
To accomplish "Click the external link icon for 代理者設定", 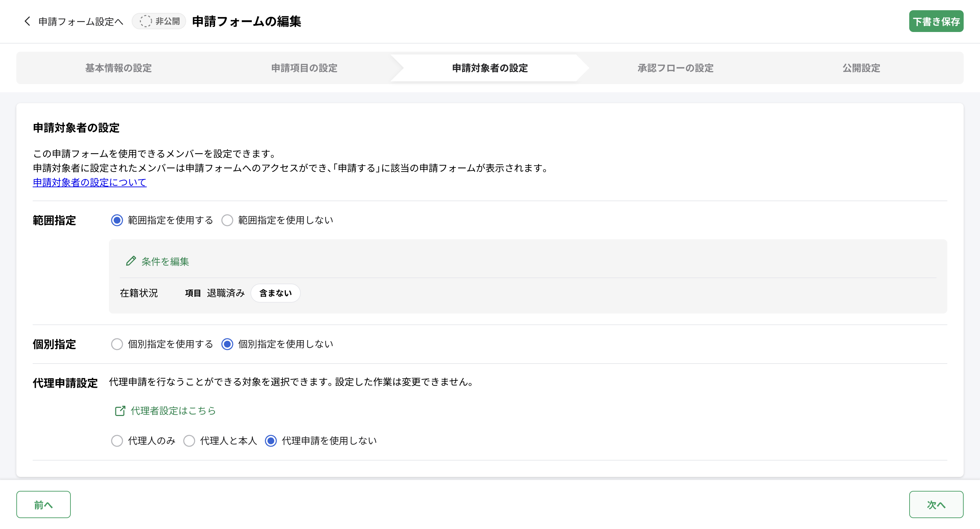I will point(120,411).
